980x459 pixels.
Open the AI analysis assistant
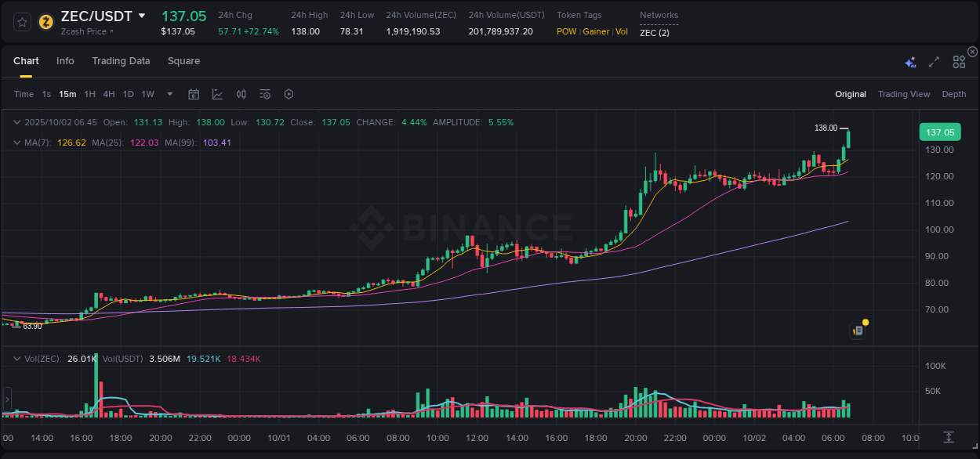tap(910, 60)
